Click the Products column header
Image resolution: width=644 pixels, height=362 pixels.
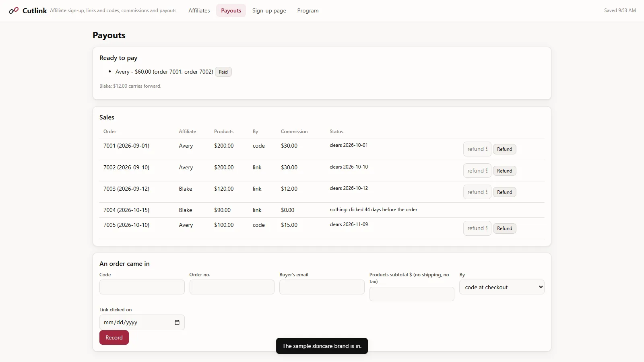tap(224, 132)
